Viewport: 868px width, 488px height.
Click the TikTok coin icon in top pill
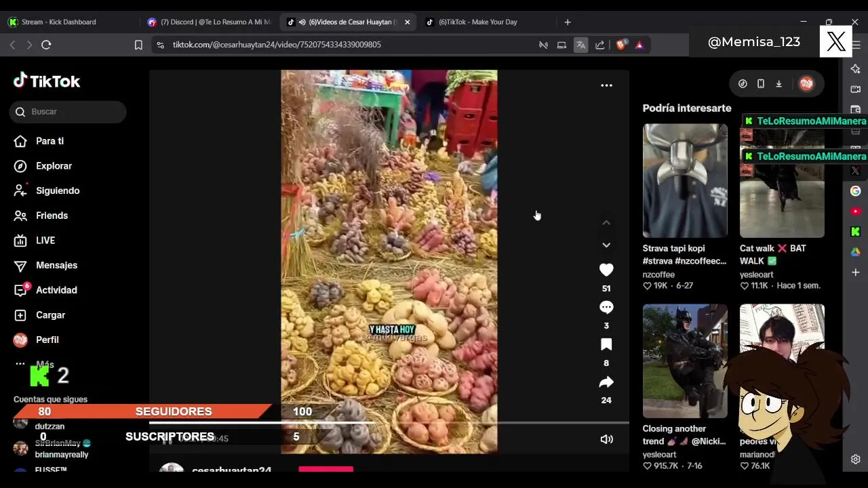(743, 83)
